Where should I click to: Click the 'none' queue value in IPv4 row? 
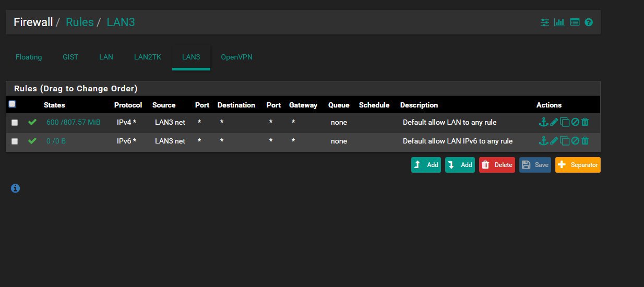click(x=339, y=122)
